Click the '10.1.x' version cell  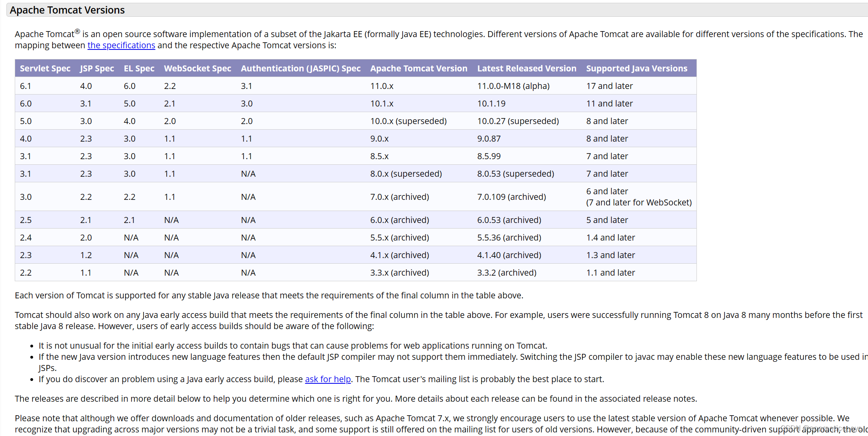tap(382, 104)
